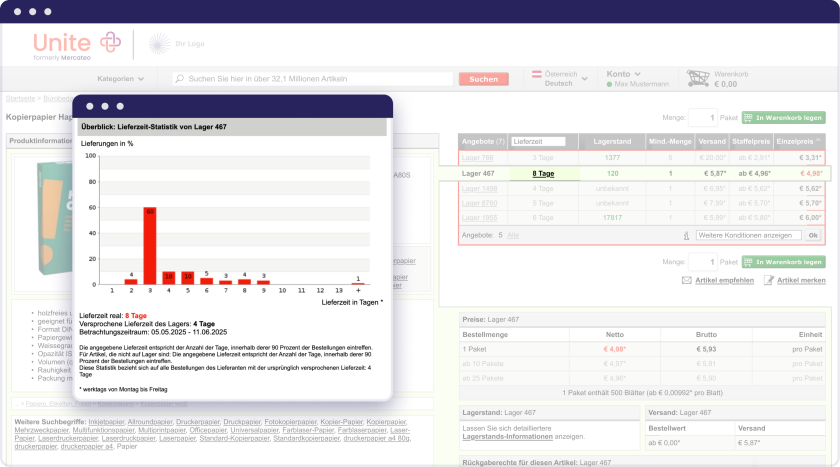Click the Austria flag icon
The image size is (840, 467).
click(537, 74)
